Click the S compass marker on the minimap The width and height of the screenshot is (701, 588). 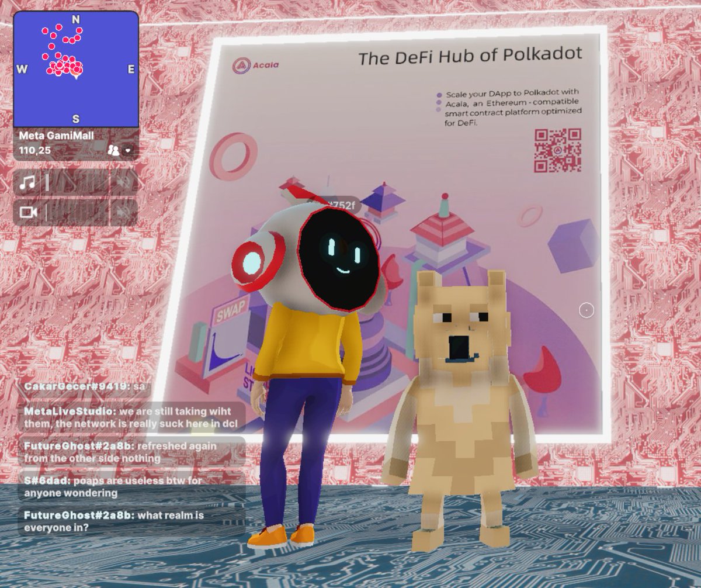[76, 119]
